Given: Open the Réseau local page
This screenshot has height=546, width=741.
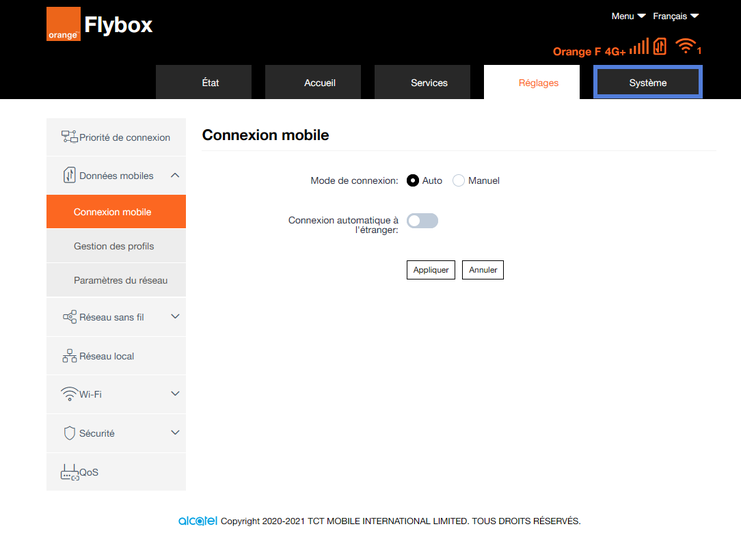Looking at the screenshot, I should [x=116, y=356].
